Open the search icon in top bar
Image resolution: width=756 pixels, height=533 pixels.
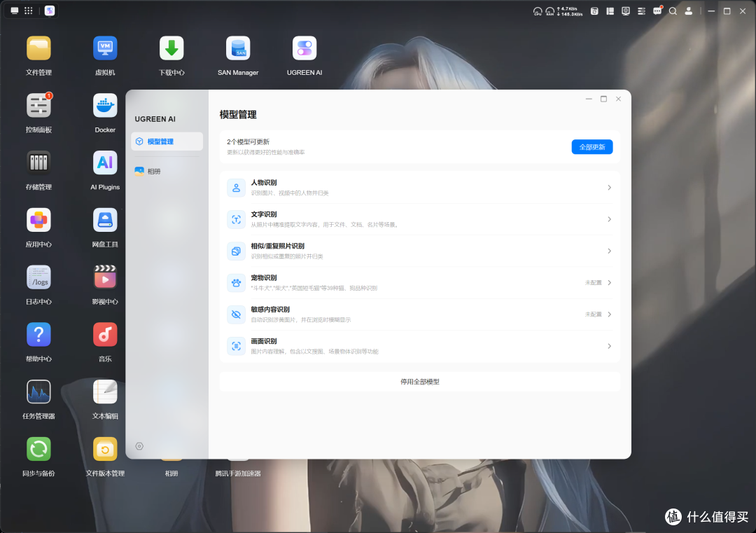pyautogui.click(x=673, y=11)
